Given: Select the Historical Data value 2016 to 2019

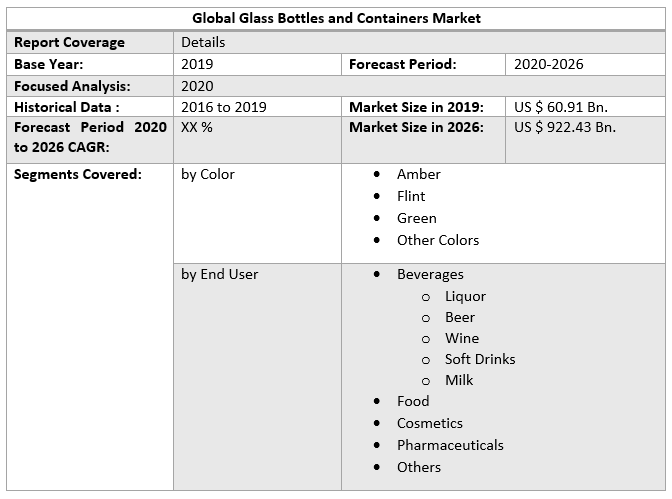Looking at the screenshot, I should pos(224,107).
